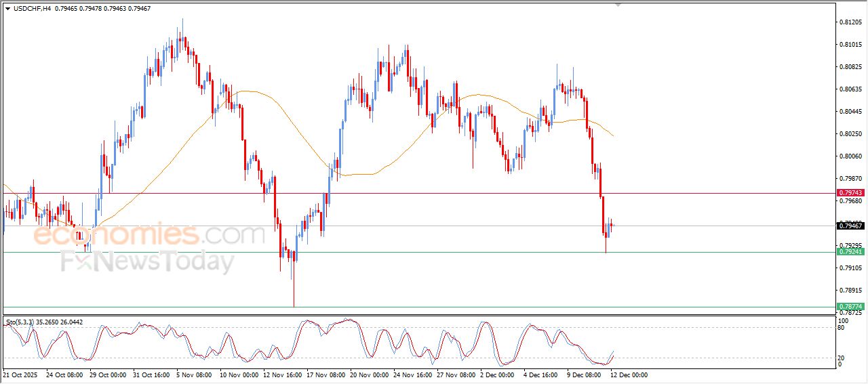This screenshot has height=384, width=868.
Task: Click the 20 Nov 00:00 time label
Action: pos(368,375)
